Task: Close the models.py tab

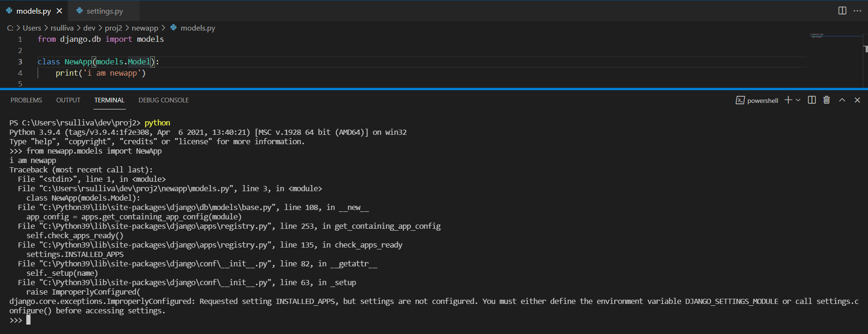Action: pyautogui.click(x=59, y=11)
